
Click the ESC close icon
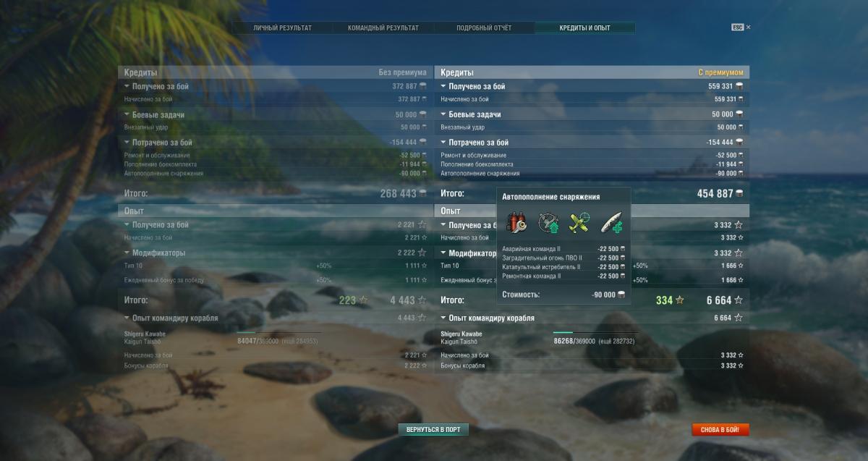coord(741,28)
